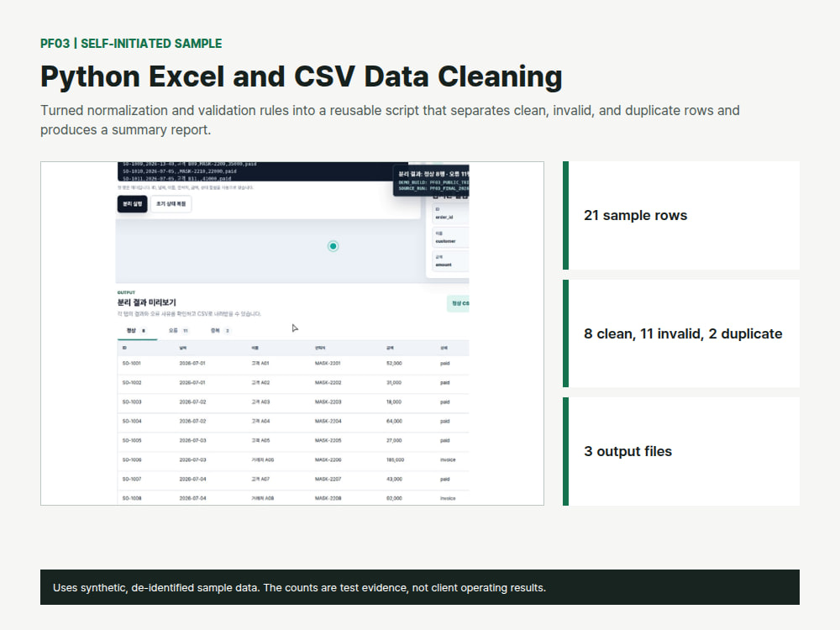Click cell 'MASK-2202' in contact column
This screenshot has width=840, height=630.
click(x=328, y=382)
